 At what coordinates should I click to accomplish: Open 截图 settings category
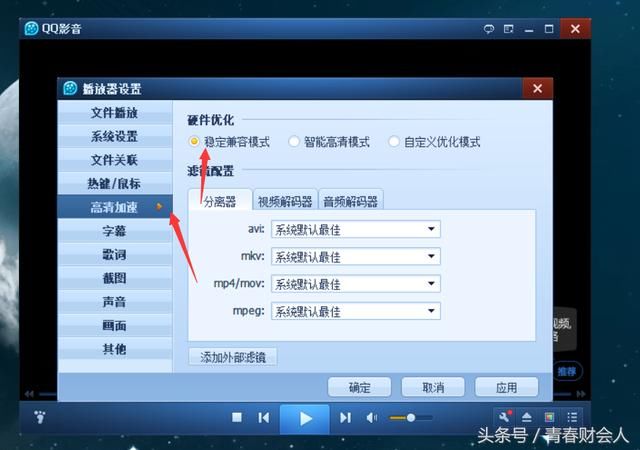point(114,278)
